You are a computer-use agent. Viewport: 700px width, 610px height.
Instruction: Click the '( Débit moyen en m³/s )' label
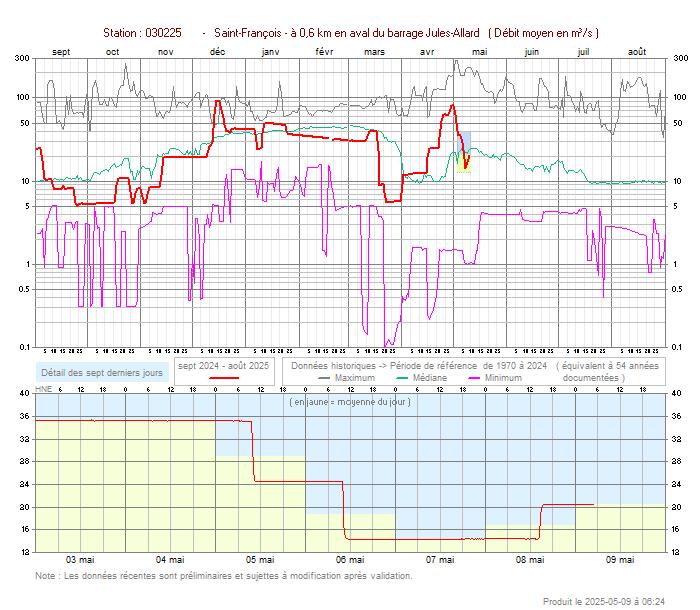coord(543,33)
